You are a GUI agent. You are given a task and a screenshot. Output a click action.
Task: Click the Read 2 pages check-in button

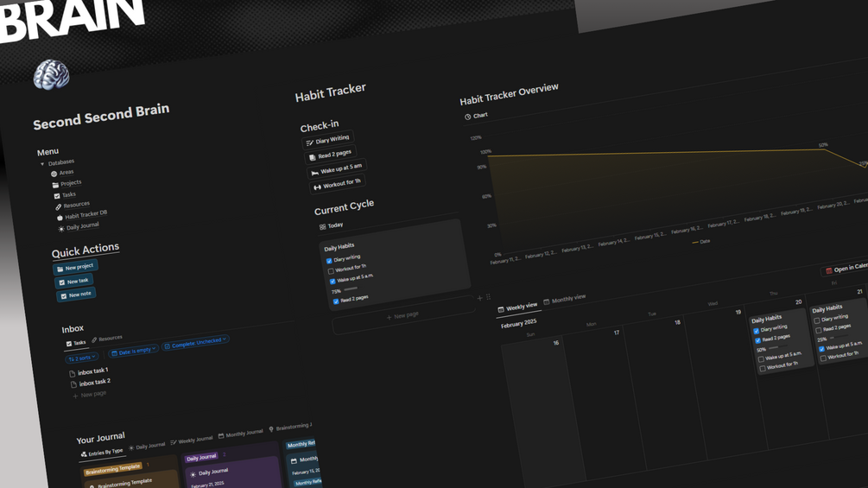click(331, 155)
